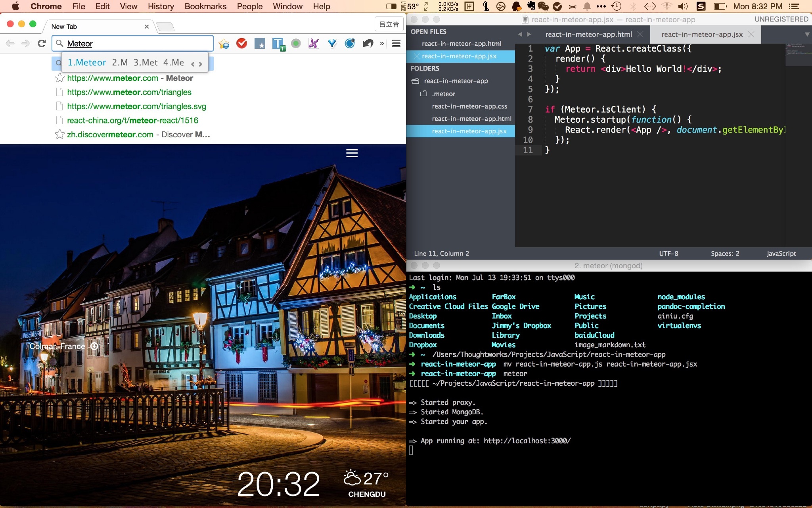Show hidden extensions with double chevron
This screenshot has height=508, width=812.
point(382,43)
